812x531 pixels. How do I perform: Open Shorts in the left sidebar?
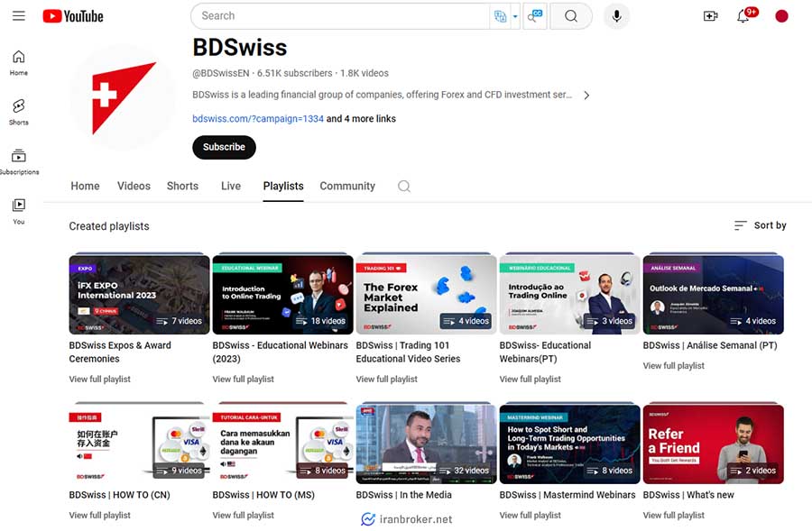click(x=19, y=112)
